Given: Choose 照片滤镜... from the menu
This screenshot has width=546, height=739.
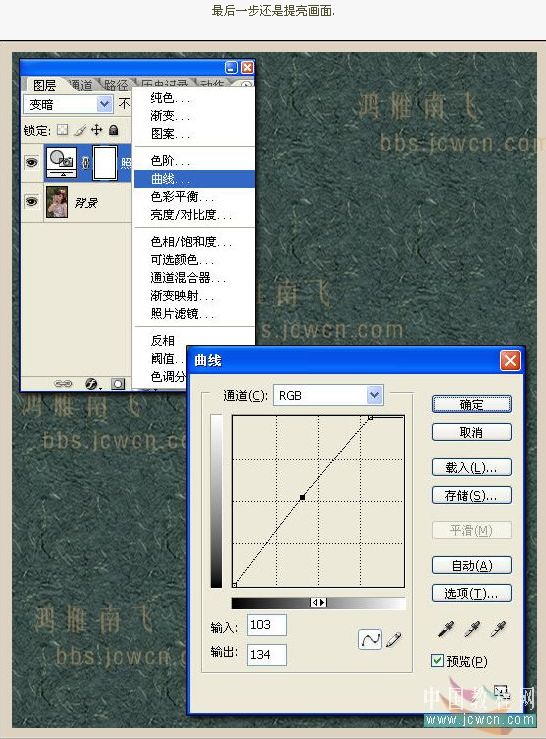Looking at the screenshot, I should [x=194, y=313].
